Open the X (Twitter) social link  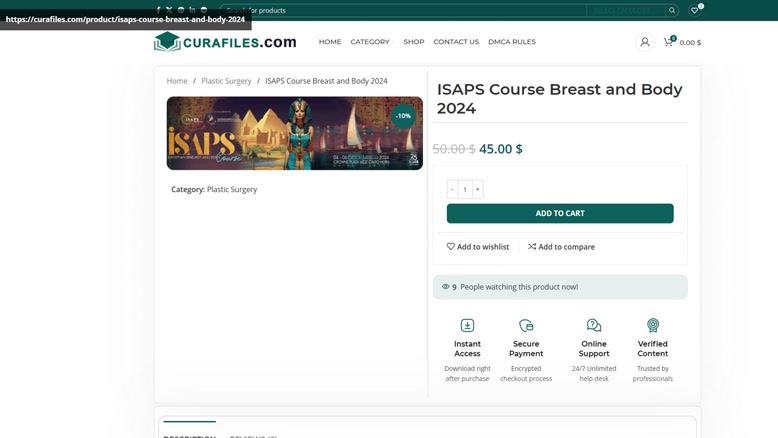click(x=169, y=10)
